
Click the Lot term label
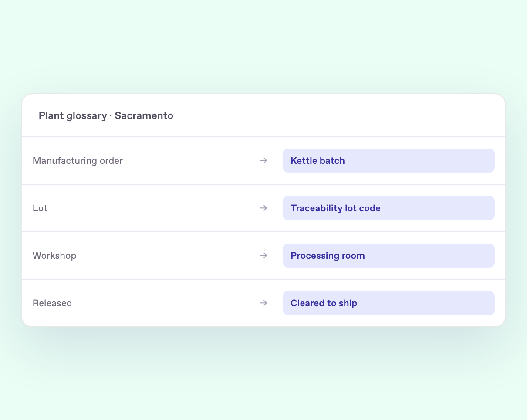pyautogui.click(x=40, y=208)
